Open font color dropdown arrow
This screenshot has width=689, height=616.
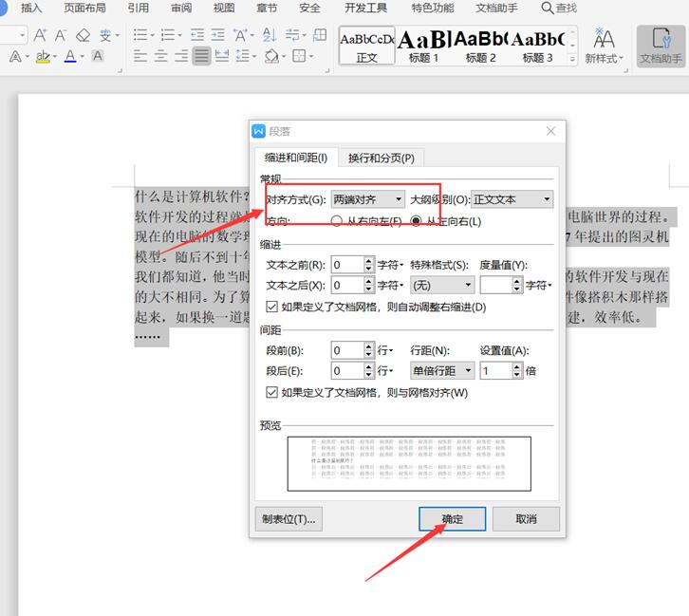tap(83, 56)
